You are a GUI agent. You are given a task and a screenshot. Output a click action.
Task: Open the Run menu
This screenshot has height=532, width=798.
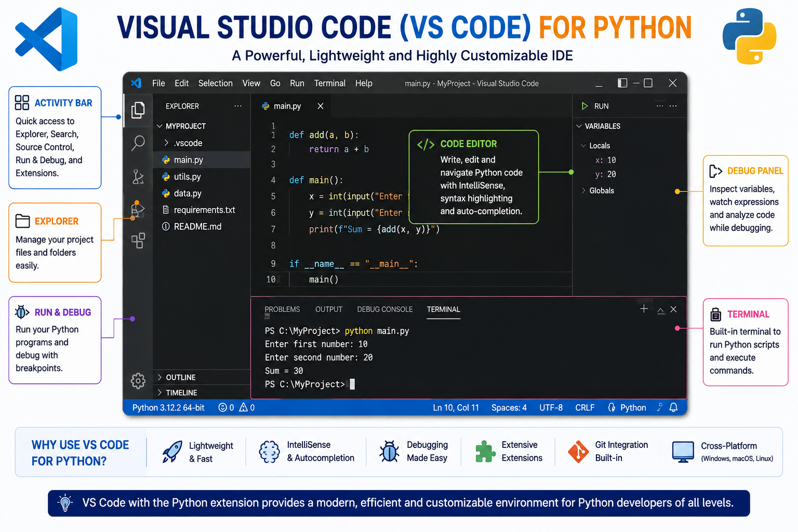[x=297, y=83]
